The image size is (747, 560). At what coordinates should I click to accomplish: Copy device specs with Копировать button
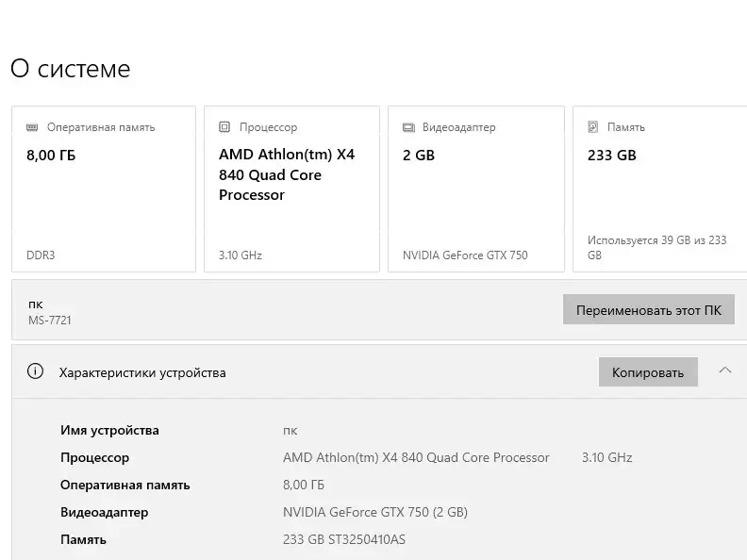pos(648,371)
